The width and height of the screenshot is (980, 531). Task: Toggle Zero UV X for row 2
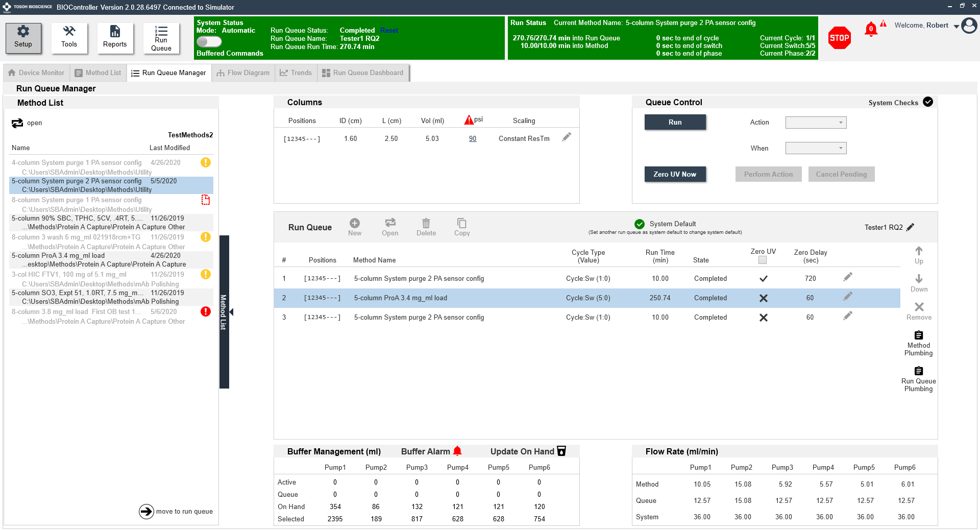point(764,298)
